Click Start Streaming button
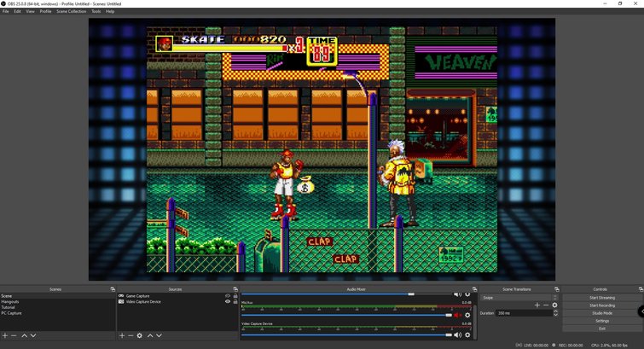Viewport: 644px width, 349px height. click(x=602, y=298)
